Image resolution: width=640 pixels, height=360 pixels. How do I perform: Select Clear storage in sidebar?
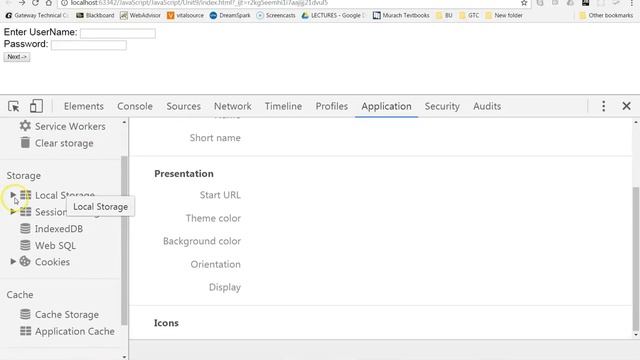click(x=64, y=143)
